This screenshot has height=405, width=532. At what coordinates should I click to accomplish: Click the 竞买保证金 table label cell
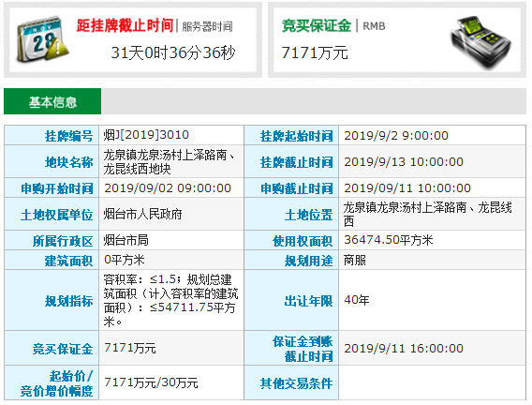pos(52,349)
